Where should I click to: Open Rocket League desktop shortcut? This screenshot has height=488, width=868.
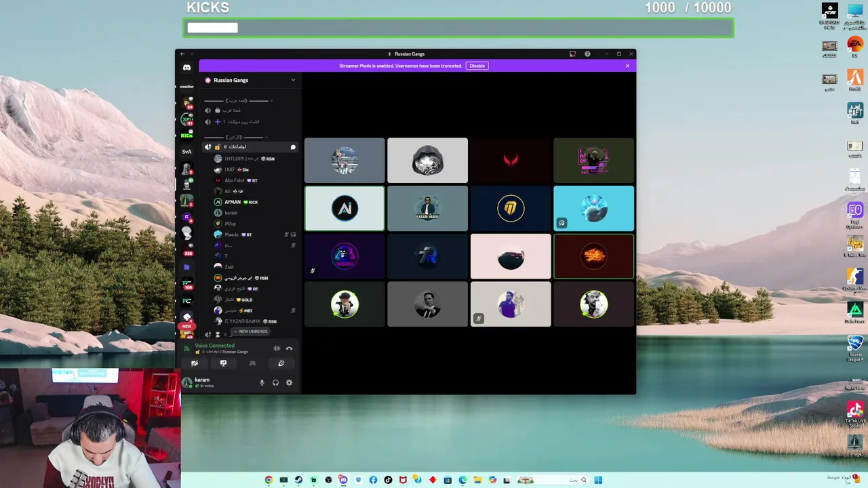click(x=855, y=347)
